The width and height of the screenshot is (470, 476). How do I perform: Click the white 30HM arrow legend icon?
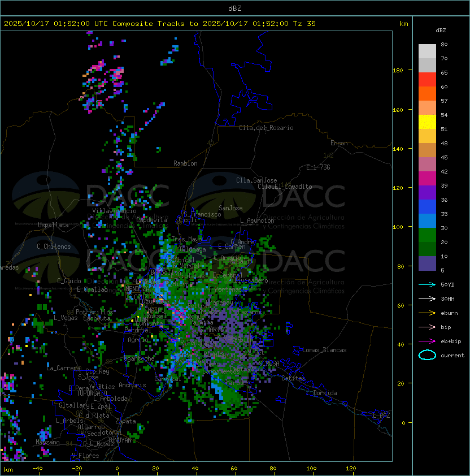[427, 299]
